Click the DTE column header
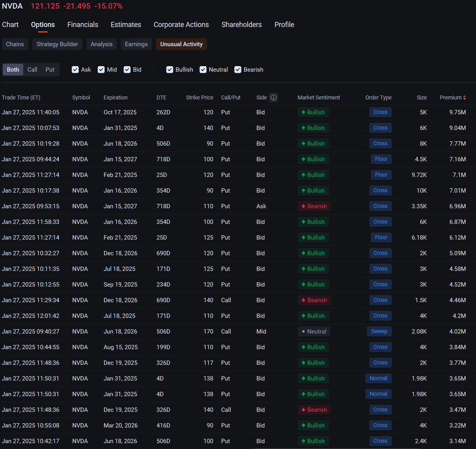 (x=161, y=97)
